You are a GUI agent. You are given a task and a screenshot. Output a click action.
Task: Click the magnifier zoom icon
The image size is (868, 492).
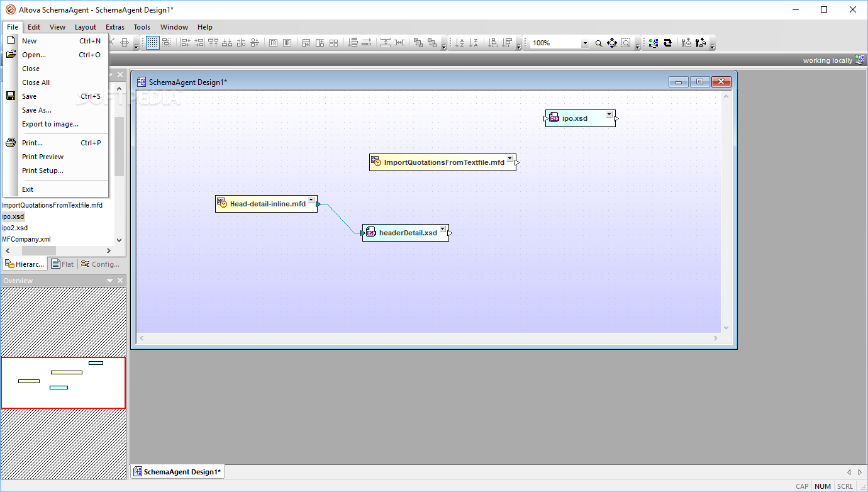599,43
